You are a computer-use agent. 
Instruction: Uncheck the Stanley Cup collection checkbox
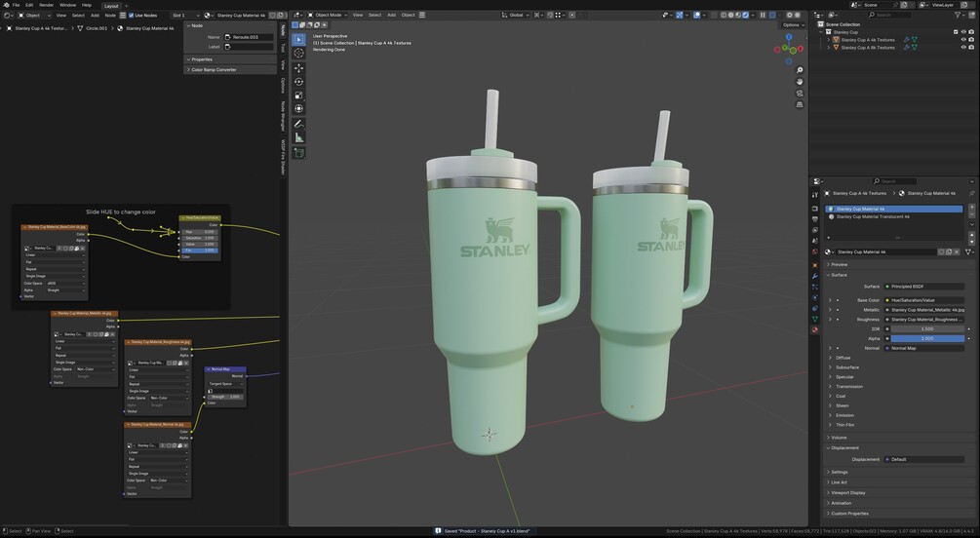(957, 32)
